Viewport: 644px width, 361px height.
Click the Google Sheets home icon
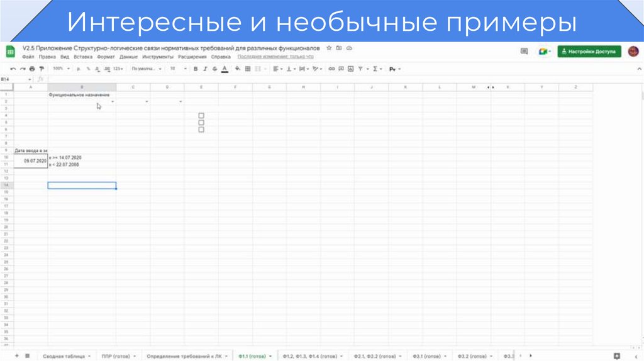pos(10,52)
